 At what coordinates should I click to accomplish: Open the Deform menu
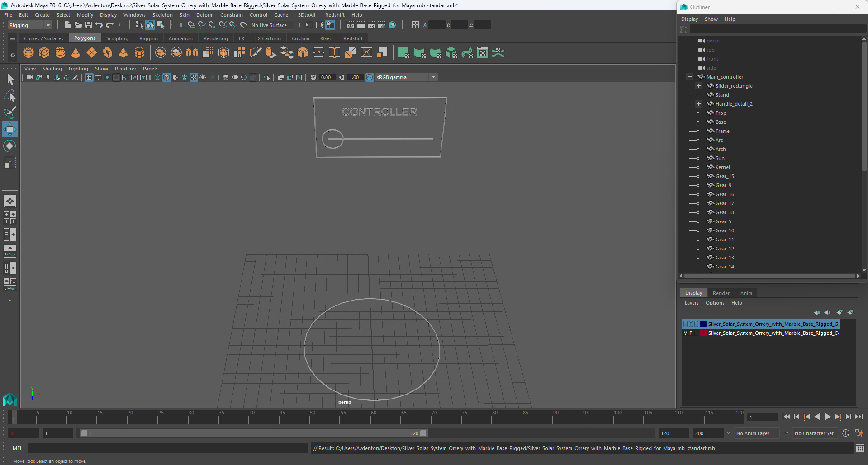[204, 15]
